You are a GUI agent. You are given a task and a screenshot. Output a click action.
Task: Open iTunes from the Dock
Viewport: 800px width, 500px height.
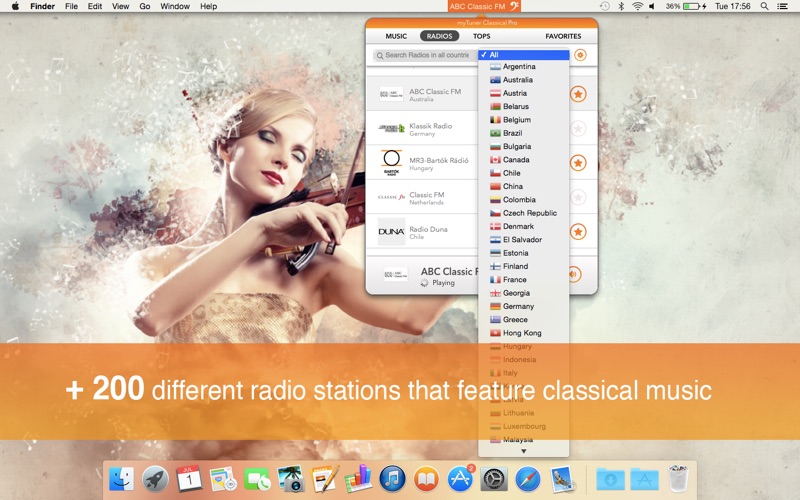tap(392, 479)
